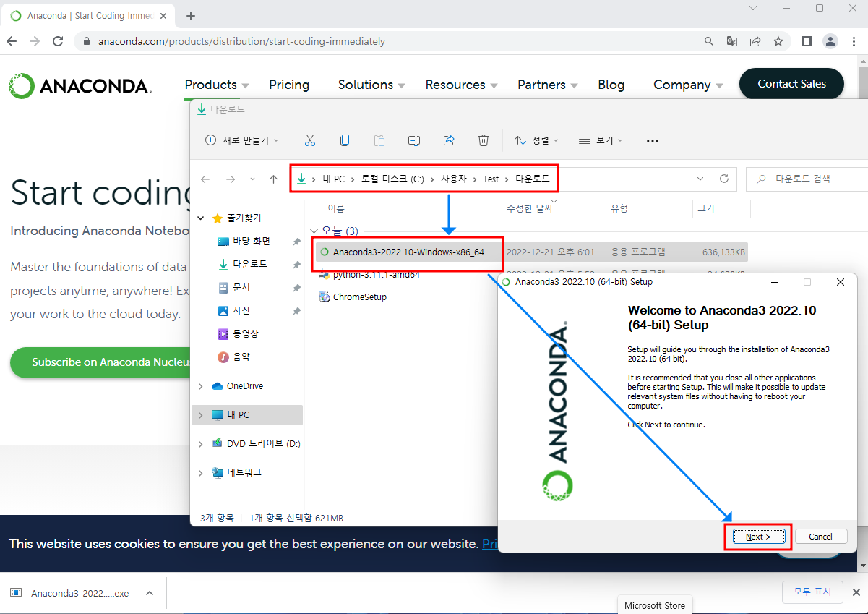The image size is (868, 614).
Task: Go up one folder level in Explorer
Action: (x=273, y=179)
